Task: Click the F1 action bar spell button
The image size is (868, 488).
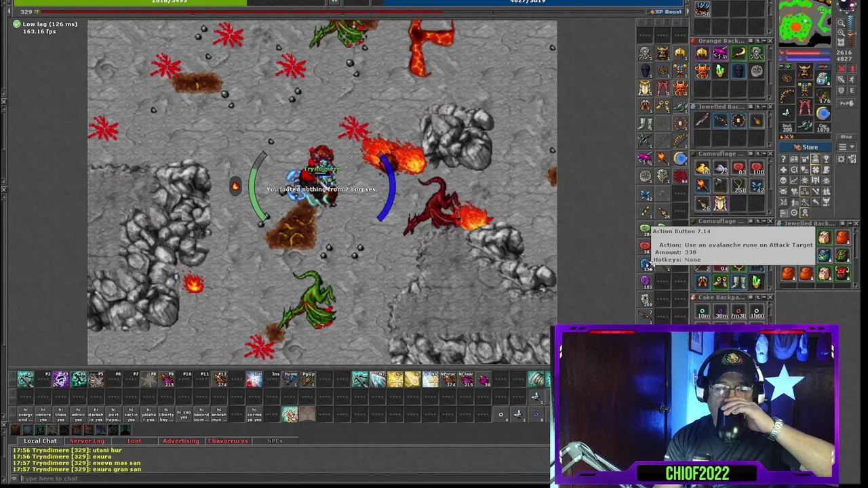Action: 26,379
